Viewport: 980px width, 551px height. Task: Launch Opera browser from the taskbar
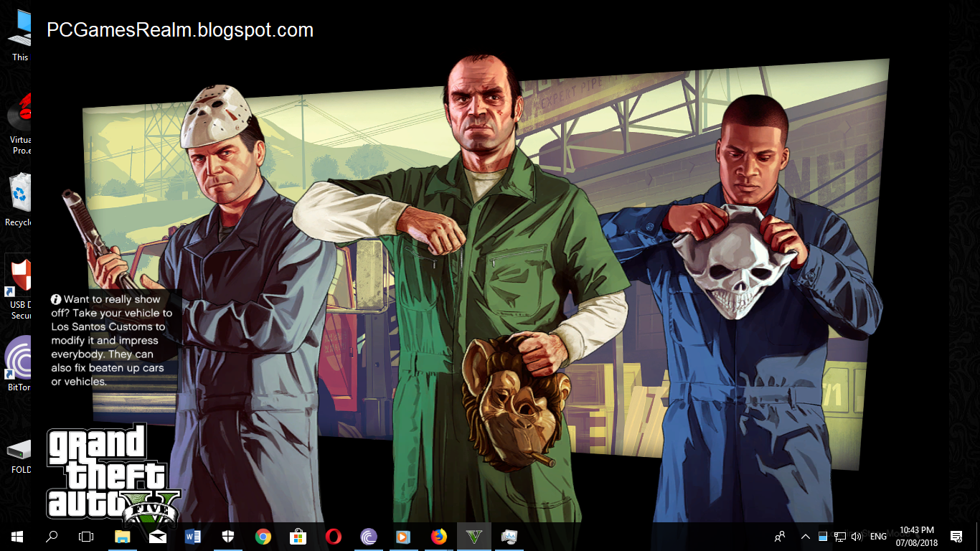coord(334,537)
